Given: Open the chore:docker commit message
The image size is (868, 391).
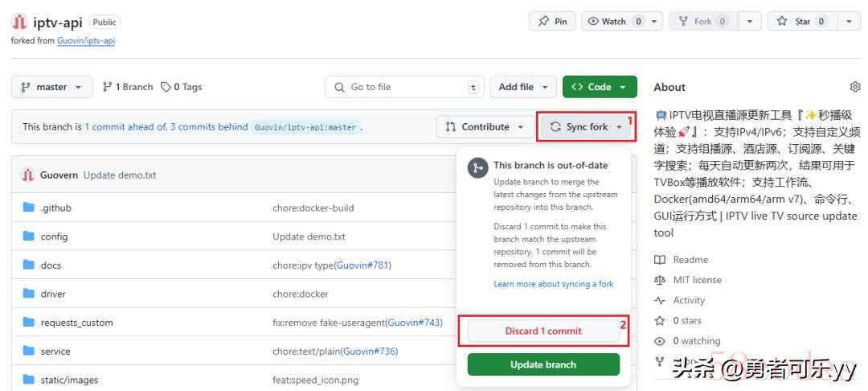Looking at the screenshot, I should (x=300, y=294).
